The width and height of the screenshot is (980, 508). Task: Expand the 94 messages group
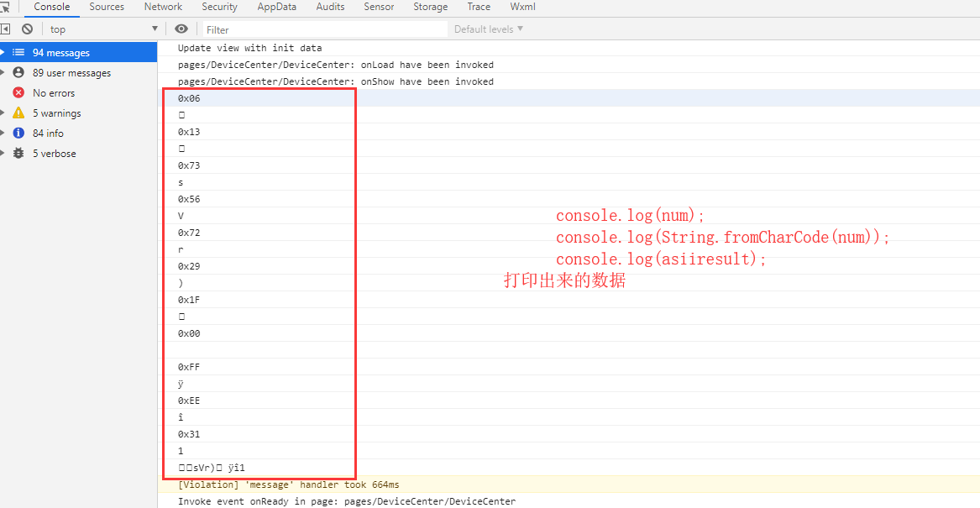[x=3, y=53]
